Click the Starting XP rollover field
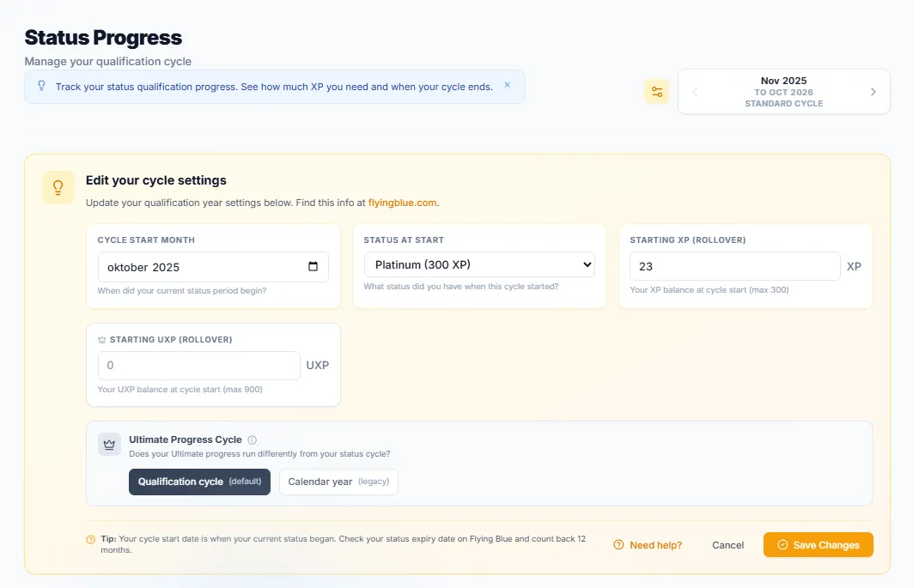 734,267
